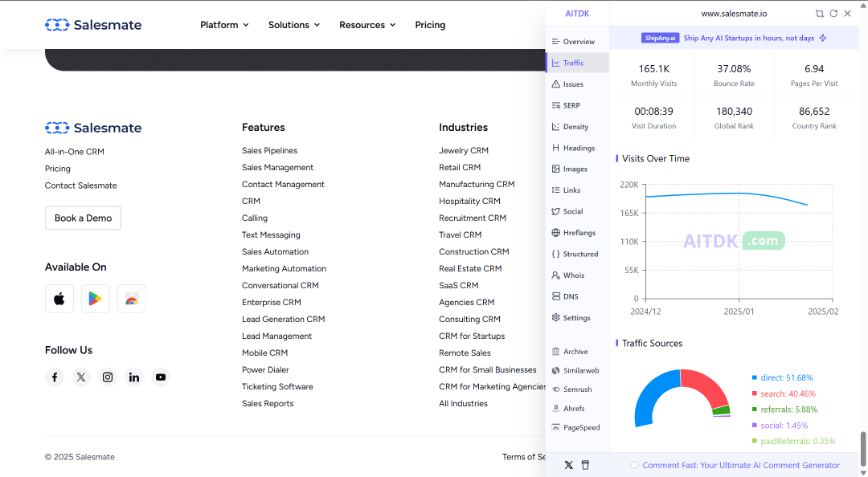Visit Salesmate's X profile in the footer

pos(81,377)
